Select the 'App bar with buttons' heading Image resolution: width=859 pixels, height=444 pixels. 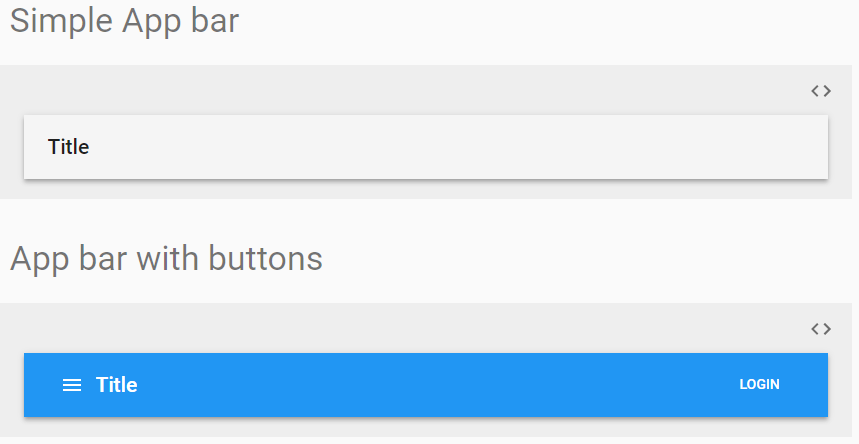pyautogui.click(x=166, y=259)
